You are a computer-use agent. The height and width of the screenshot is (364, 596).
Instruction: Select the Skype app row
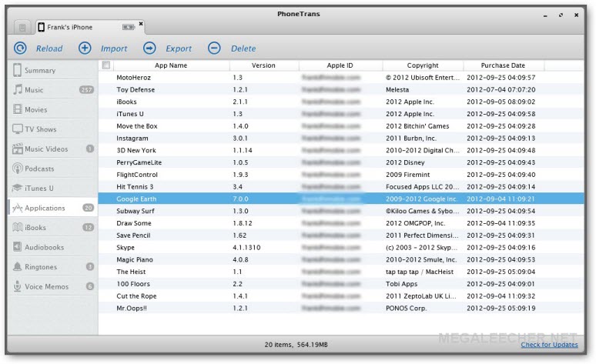click(341, 247)
